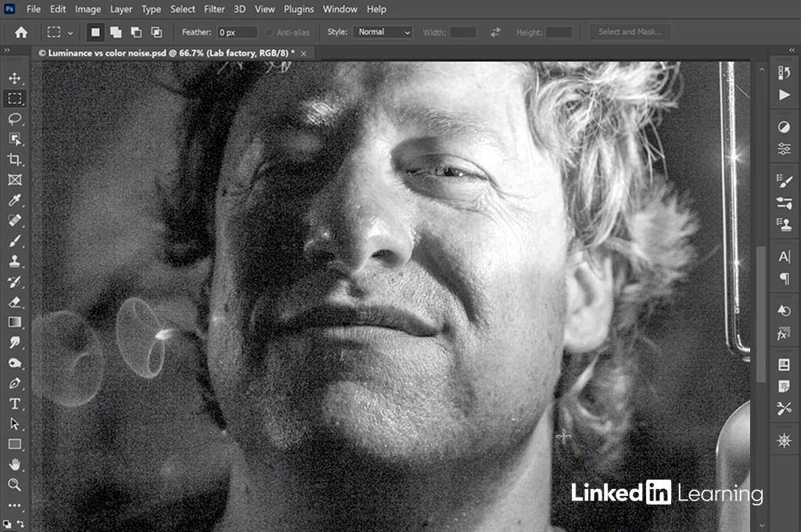
Task: Select the Move tool
Action: tap(15, 78)
